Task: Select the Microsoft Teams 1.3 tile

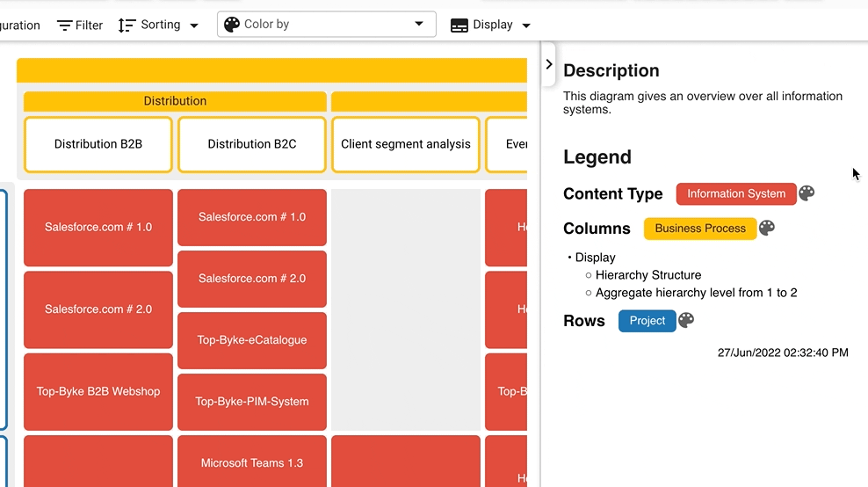Action: (x=252, y=462)
